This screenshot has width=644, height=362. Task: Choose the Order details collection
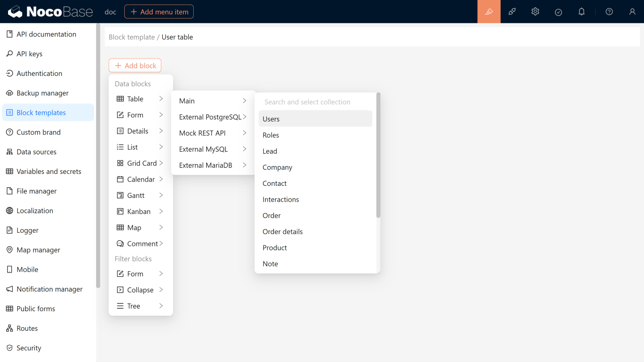tap(283, 232)
